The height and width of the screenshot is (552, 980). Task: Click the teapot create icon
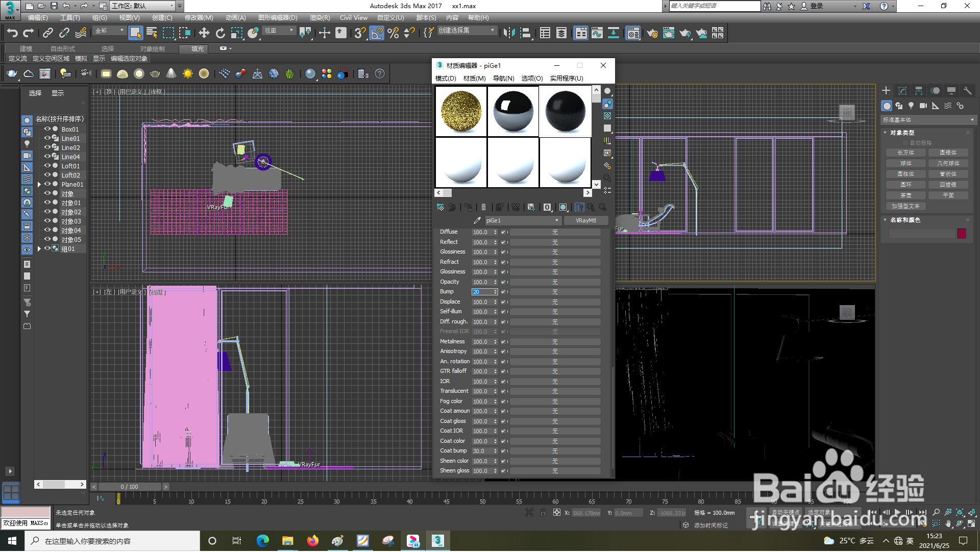coord(12,74)
